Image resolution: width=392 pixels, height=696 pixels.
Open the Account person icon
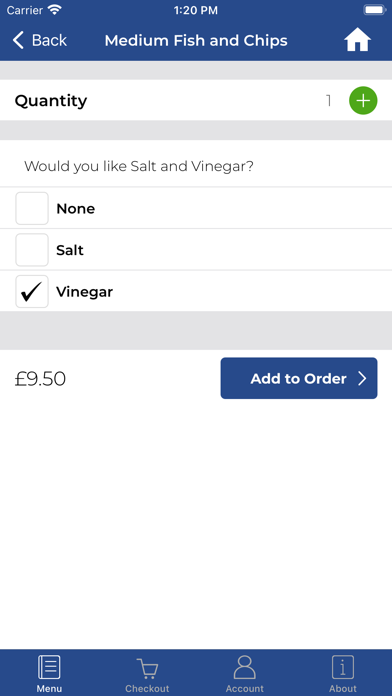[245, 667]
